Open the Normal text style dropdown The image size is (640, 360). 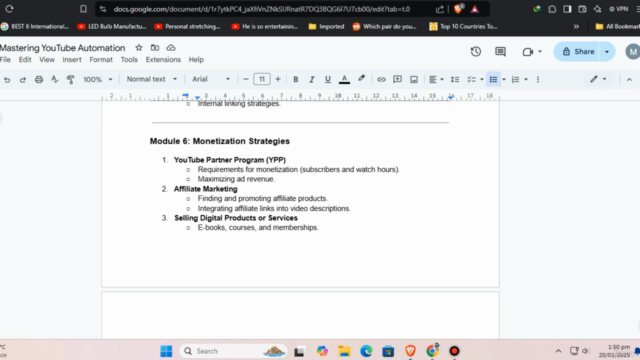point(151,79)
